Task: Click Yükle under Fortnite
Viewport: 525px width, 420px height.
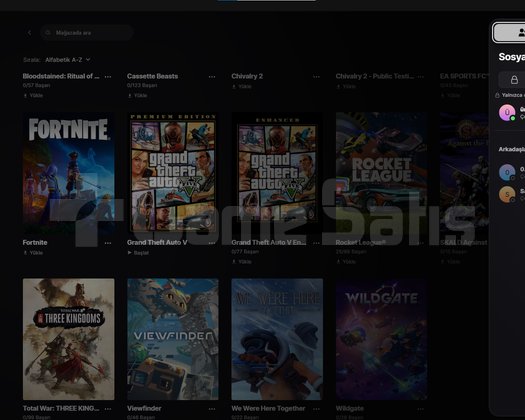Action: click(33, 253)
